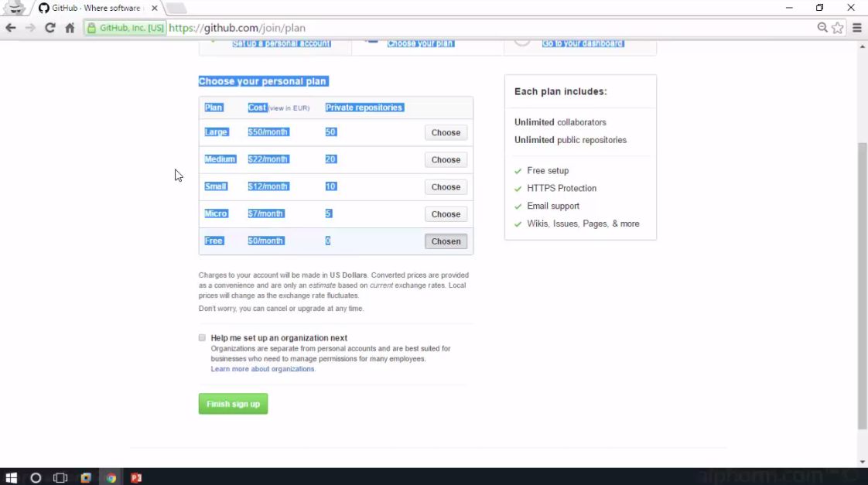868x485 pixels.
Task: Click the Choose your plan step
Action: (421, 44)
